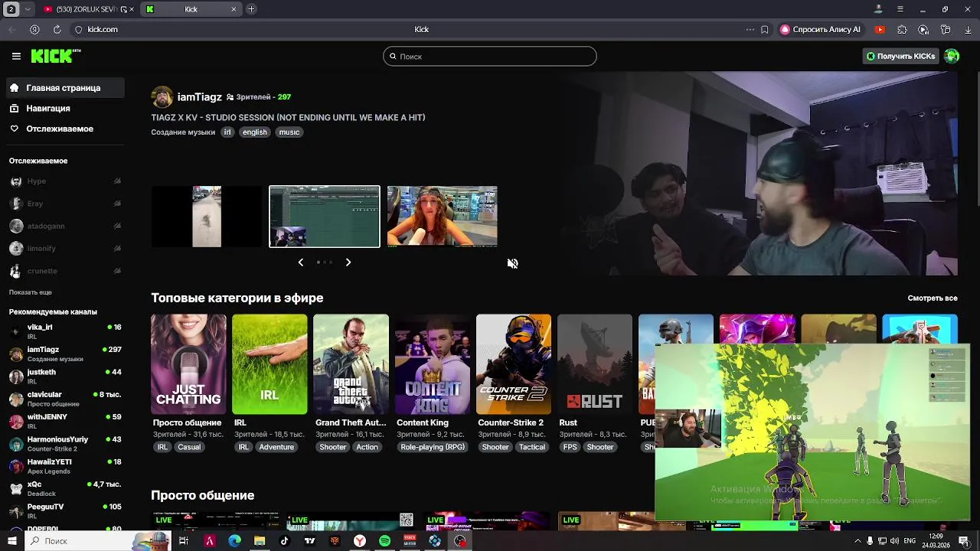Open the Создание музыки category link
This screenshot has height=551, width=980.
point(183,132)
